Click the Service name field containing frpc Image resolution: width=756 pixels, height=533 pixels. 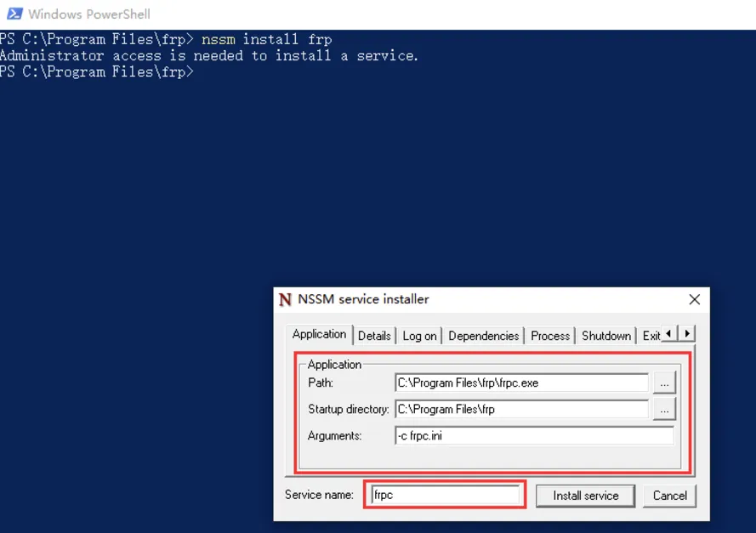[x=445, y=495]
